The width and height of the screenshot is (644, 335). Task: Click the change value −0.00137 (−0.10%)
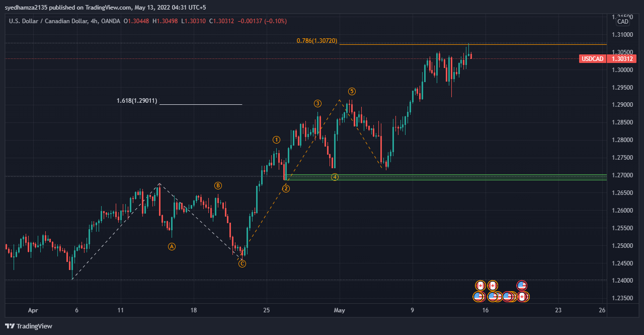click(x=262, y=21)
